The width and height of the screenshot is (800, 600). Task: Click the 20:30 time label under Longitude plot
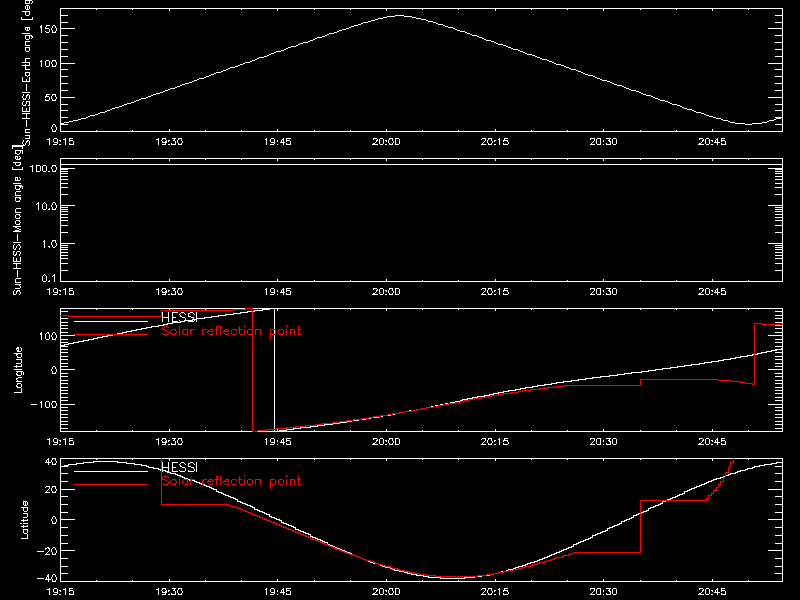(604, 441)
